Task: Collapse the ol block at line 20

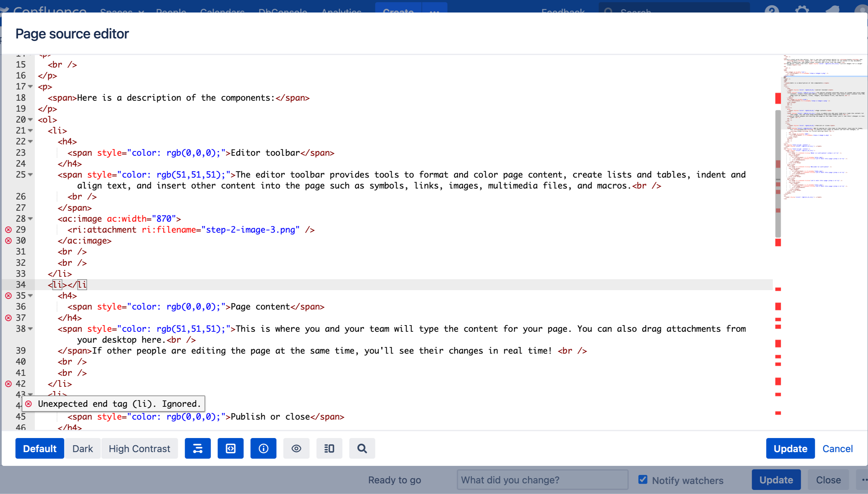Action: (x=31, y=120)
